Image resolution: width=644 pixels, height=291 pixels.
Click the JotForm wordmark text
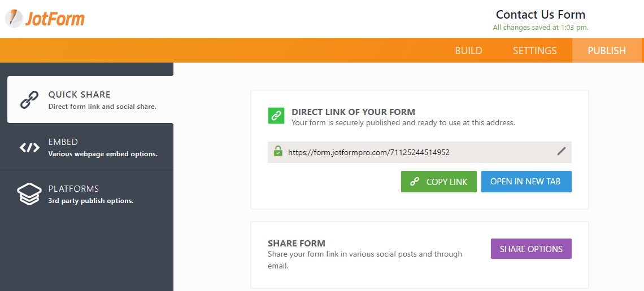pos(55,19)
